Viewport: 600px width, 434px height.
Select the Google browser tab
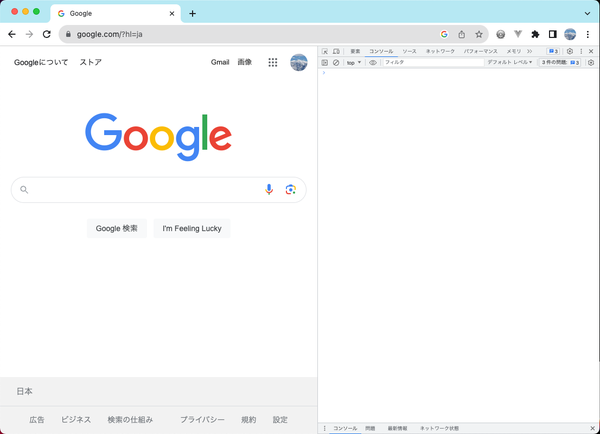coord(116,13)
